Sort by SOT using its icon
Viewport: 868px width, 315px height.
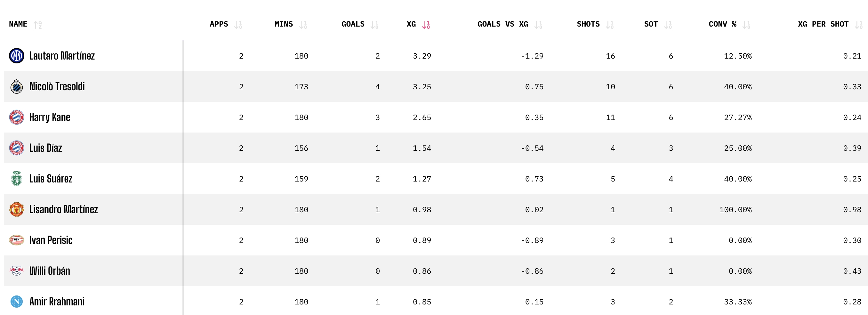(x=668, y=25)
